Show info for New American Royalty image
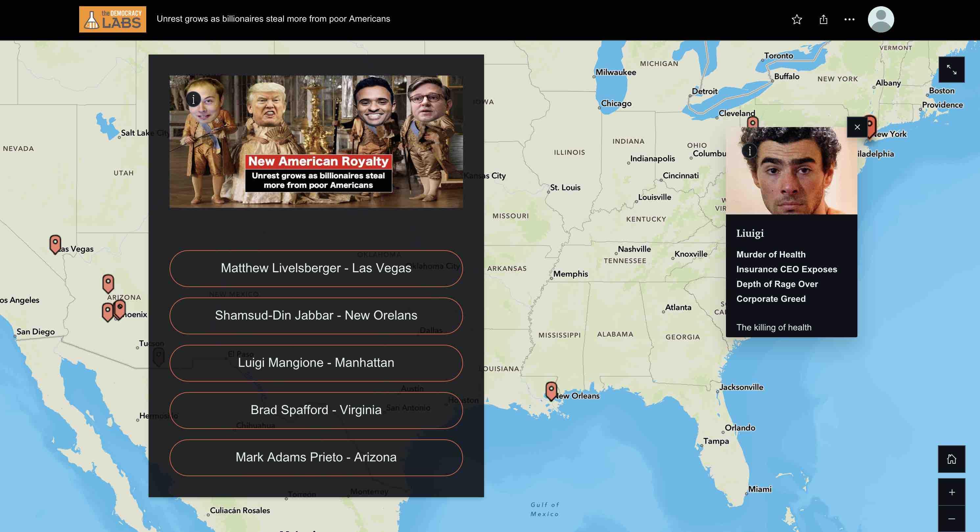 [193, 100]
